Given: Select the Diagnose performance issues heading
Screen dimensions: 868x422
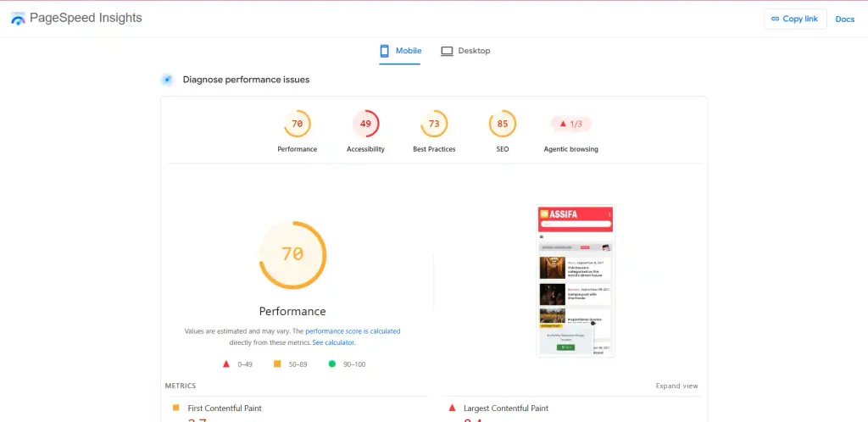Looking at the screenshot, I should pos(247,80).
